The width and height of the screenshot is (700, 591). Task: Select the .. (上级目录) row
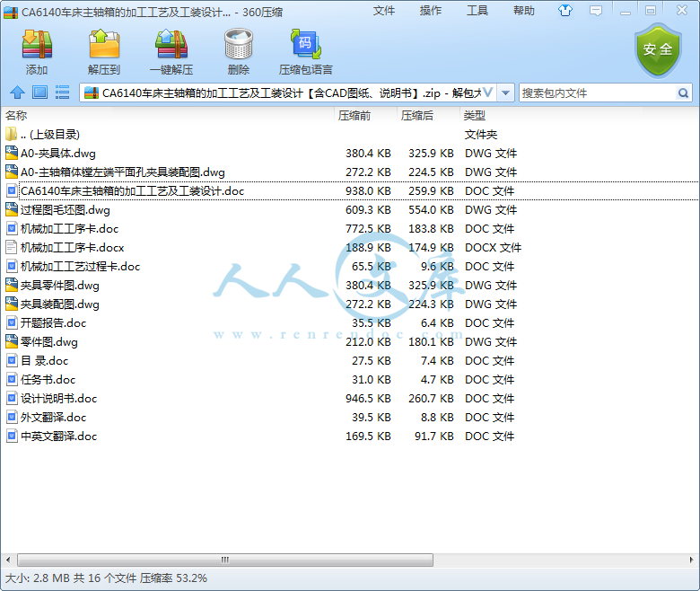350,134
